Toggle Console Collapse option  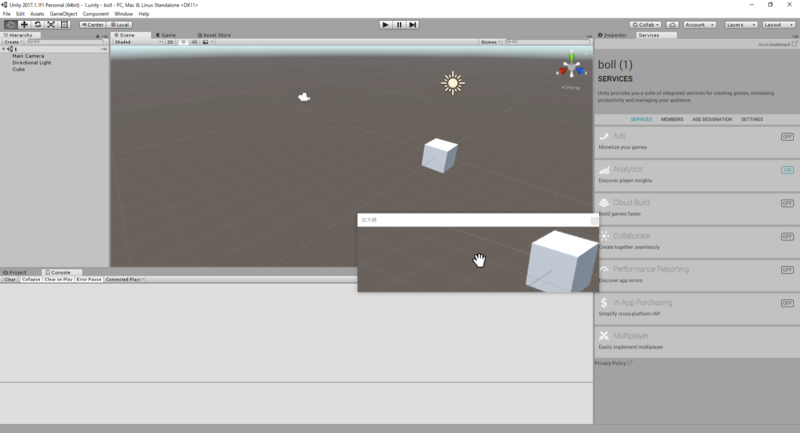[31, 279]
